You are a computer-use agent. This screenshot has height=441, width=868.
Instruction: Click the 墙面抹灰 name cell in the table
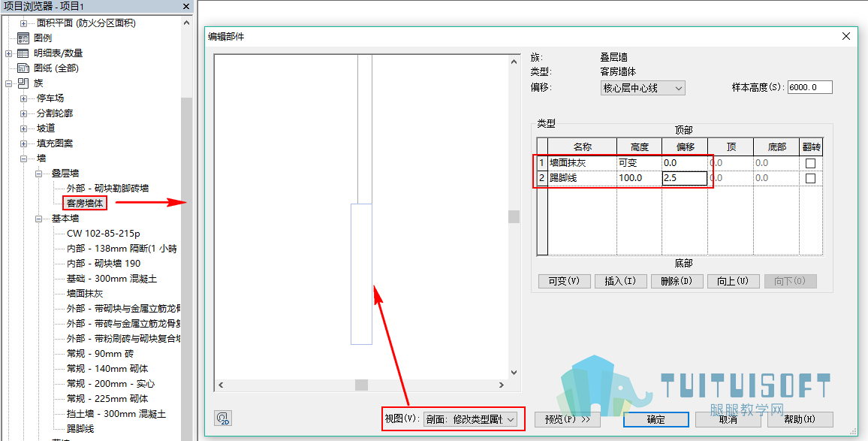pos(583,164)
